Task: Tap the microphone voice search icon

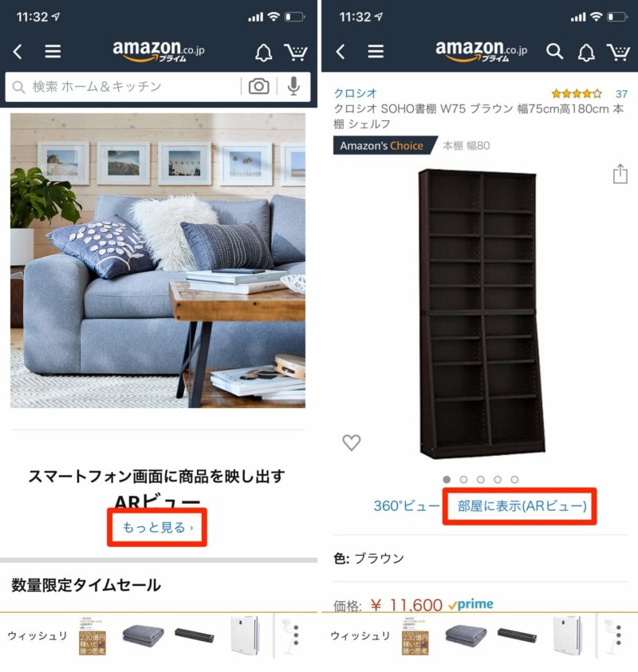Action: [x=293, y=87]
